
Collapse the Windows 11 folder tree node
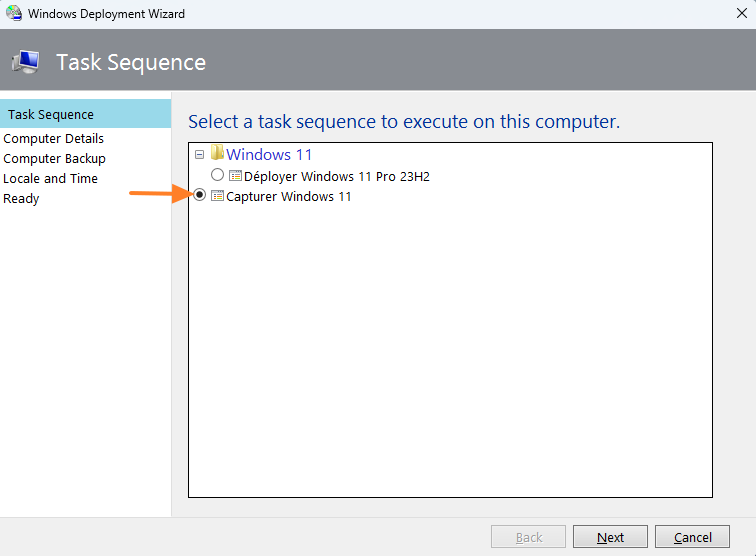[x=200, y=155]
